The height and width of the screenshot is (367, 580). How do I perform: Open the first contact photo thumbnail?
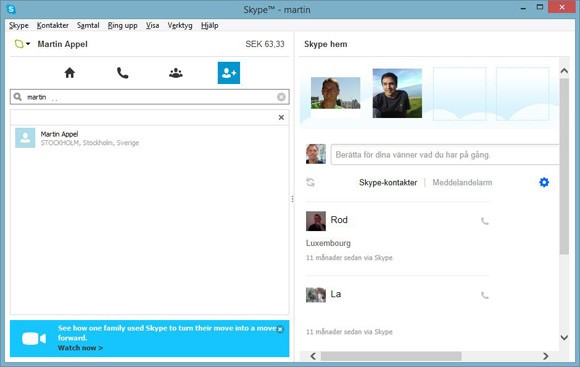tap(335, 93)
